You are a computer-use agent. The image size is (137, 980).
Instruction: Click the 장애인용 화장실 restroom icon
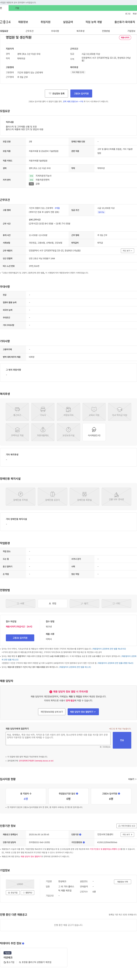point(84,496)
